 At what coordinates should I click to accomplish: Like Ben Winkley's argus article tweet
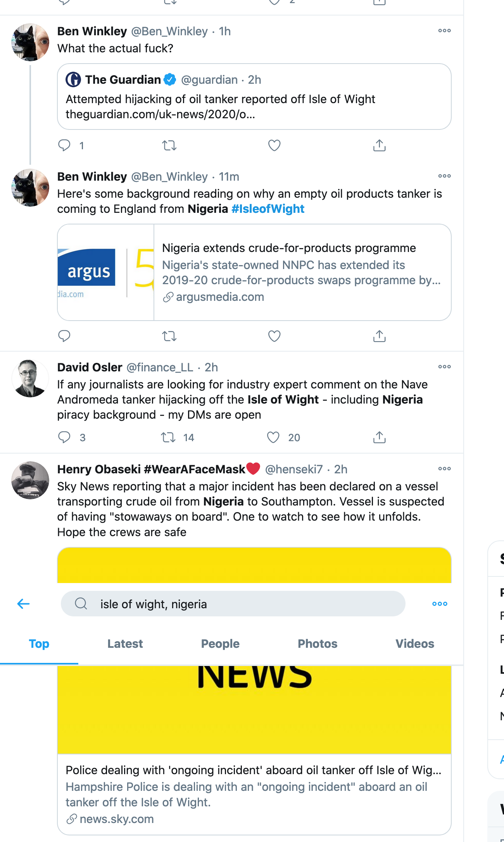(x=274, y=336)
